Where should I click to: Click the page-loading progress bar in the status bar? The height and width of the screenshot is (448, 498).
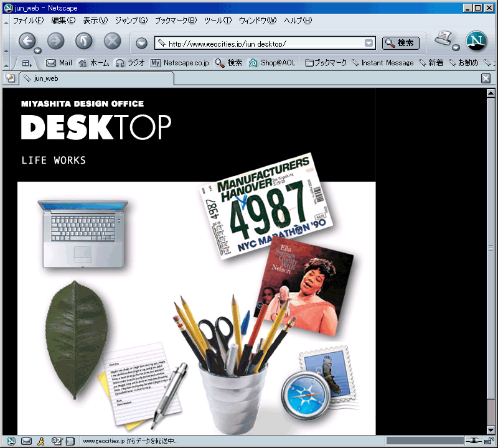click(x=425, y=441)
